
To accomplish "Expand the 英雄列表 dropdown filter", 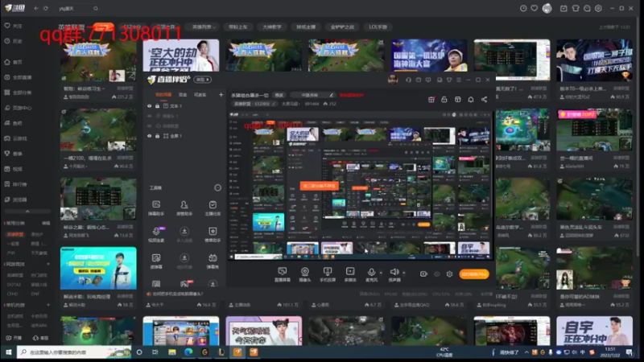I will pos(204,27).
